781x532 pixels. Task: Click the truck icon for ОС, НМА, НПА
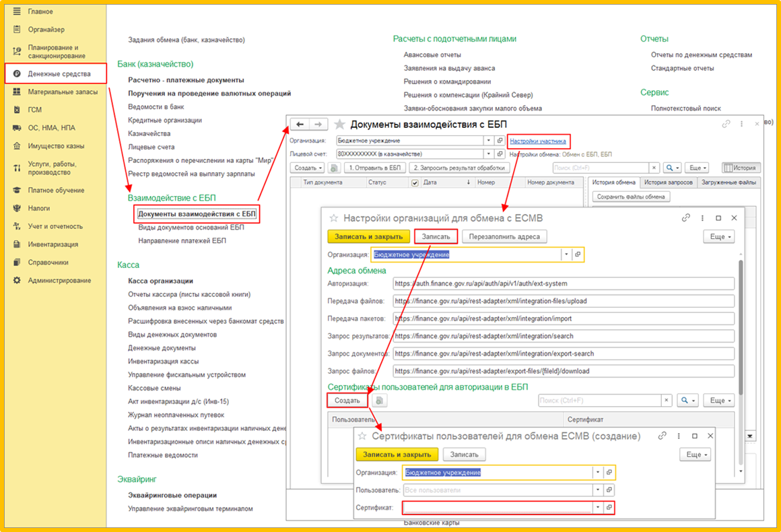(x=17, y=128)
